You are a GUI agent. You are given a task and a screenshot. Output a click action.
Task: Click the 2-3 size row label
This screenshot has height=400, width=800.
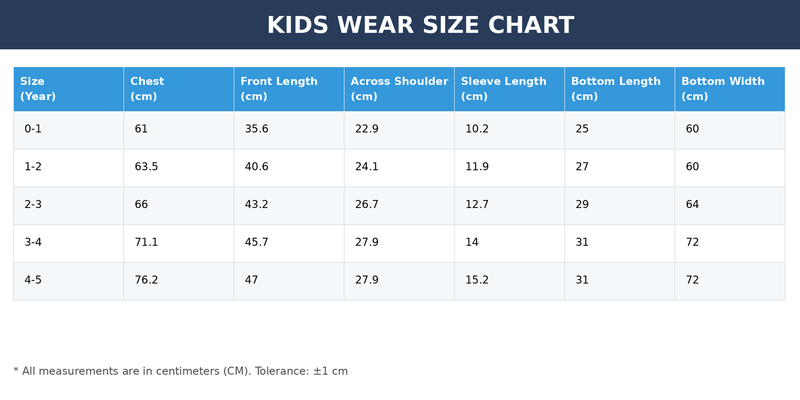click(x=33, y=205)
